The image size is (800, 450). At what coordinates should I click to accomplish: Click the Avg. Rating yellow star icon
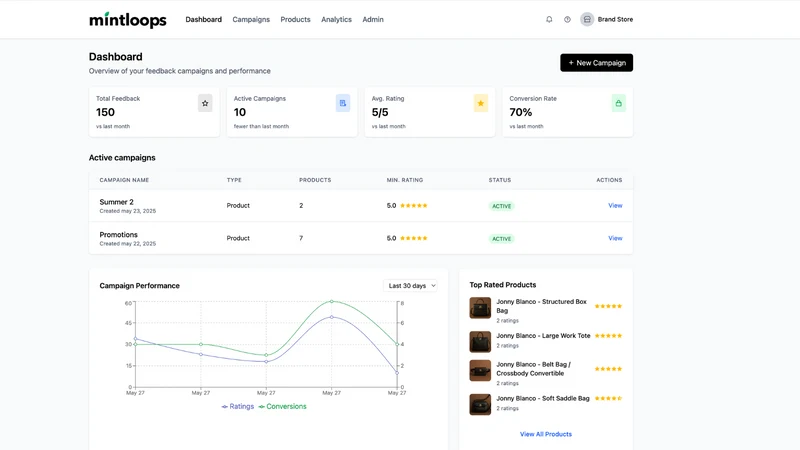481,103
